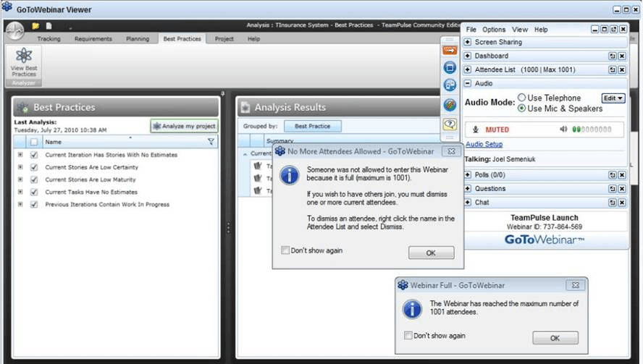
Task: Open the File menu in control panel
Action: tap(471, 30)
